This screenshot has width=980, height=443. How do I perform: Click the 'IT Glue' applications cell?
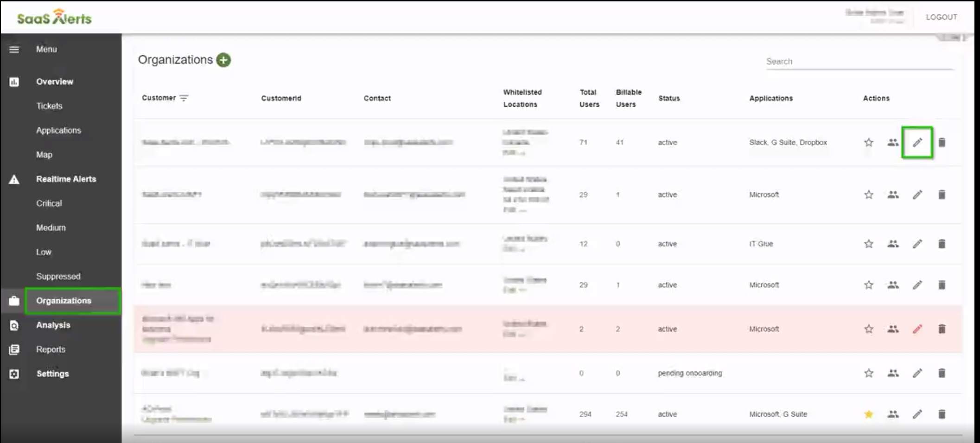pyautogui.click(x=761, y=244)
